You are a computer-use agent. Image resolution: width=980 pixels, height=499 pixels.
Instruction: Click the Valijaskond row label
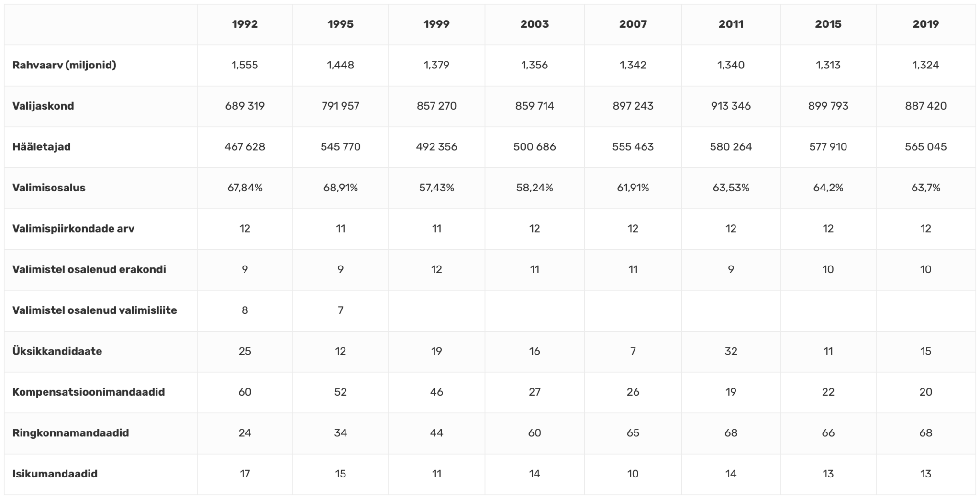pyautogui.click(x=43, y=106)
